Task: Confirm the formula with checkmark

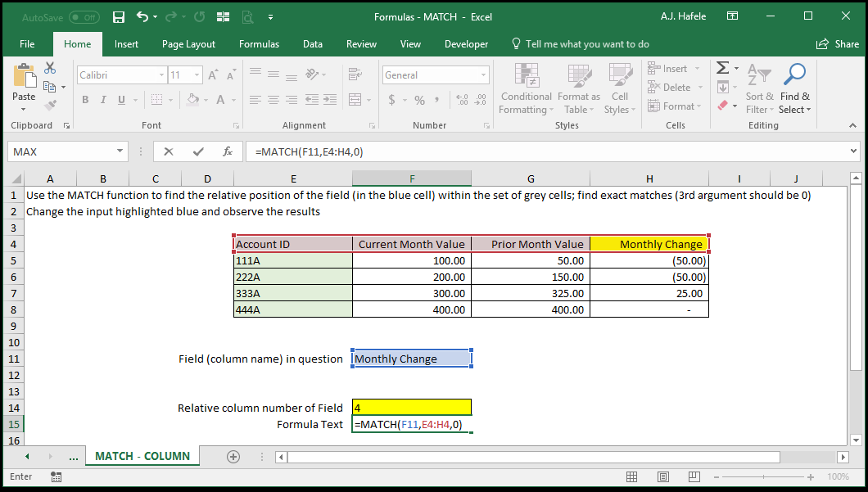Action: (x=198, y=151)
